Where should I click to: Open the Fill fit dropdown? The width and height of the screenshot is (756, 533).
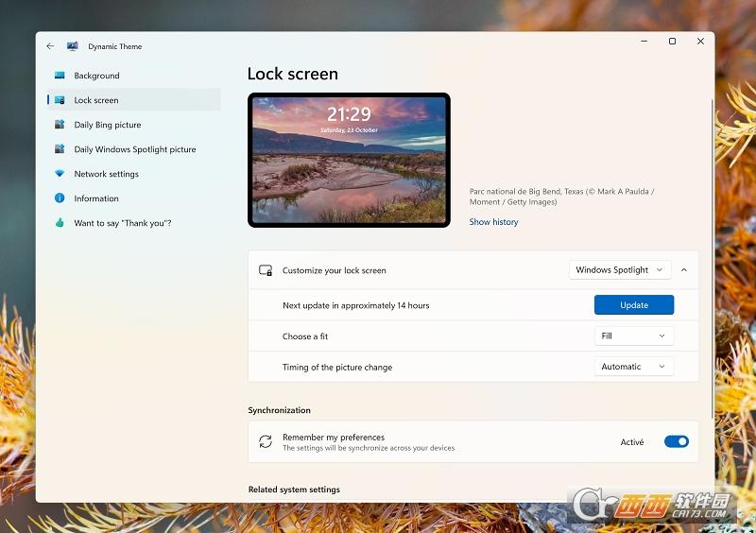pyautogui.click(x=634, y=335)
